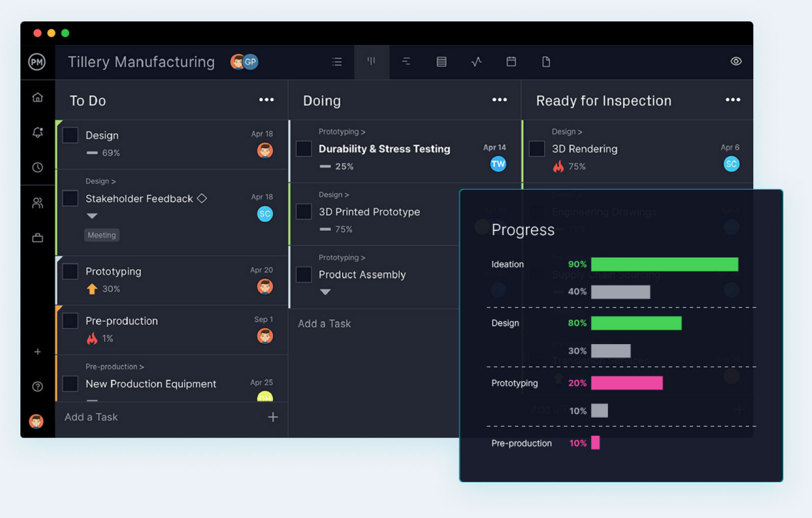Open Doing column options menu

click(x=499, y=99)
